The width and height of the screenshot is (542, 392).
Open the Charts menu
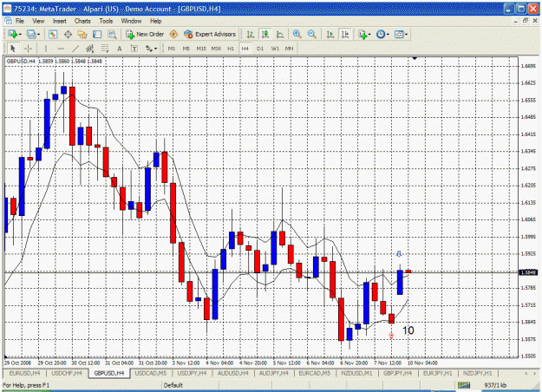click(x=82, y=21)
